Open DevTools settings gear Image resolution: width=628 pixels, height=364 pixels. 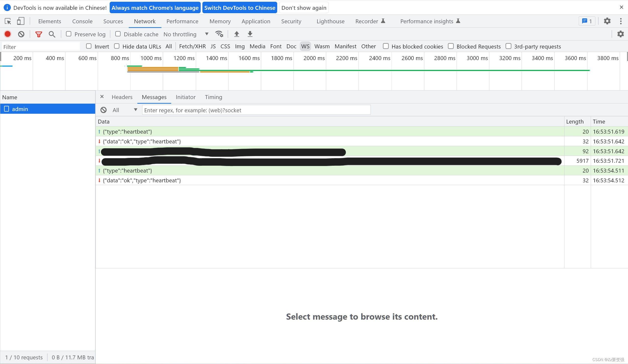coord(607,21)
